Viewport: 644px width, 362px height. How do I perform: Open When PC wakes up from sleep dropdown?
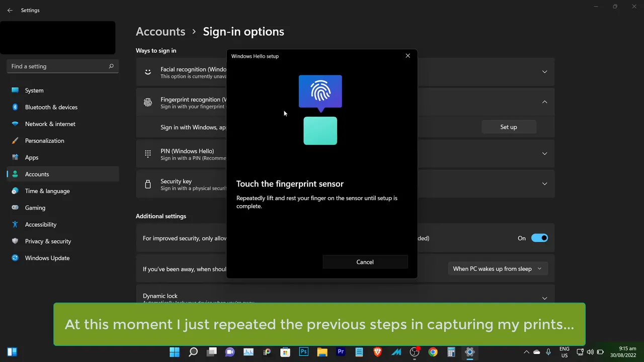(x=498, y=268)
